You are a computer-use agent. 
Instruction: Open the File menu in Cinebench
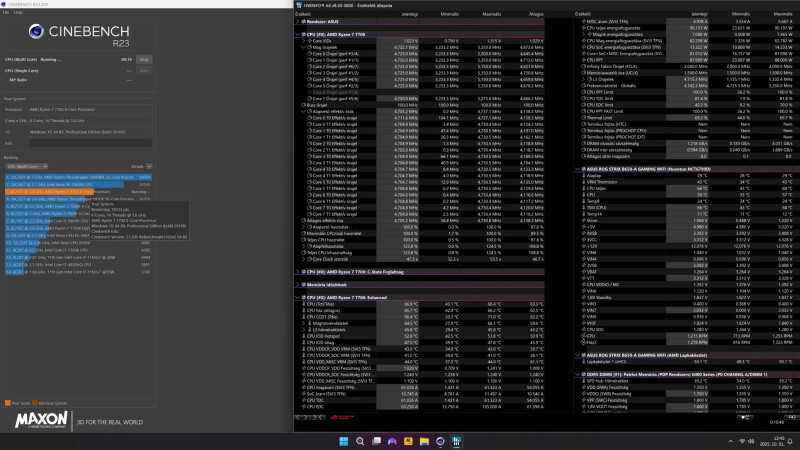pos(6,12)
